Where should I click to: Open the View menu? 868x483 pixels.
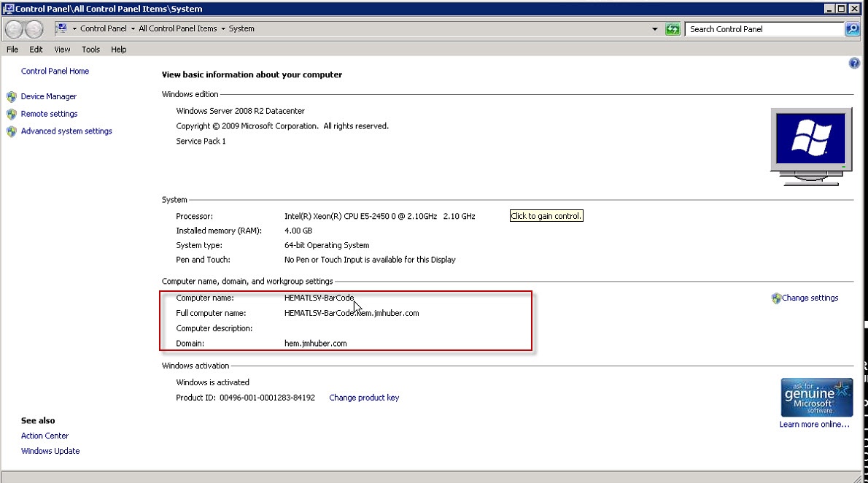click(62, 50)
